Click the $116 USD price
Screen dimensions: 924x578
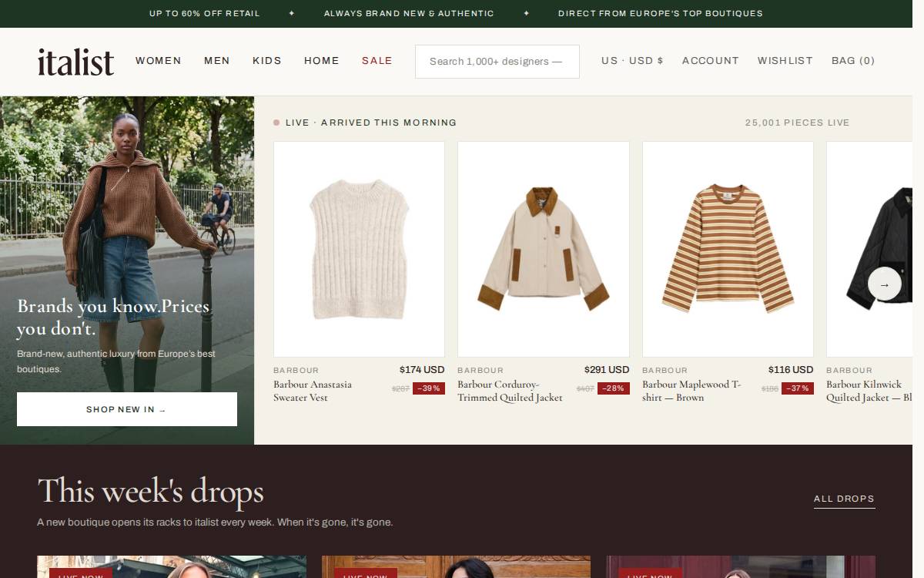point(791,370)
